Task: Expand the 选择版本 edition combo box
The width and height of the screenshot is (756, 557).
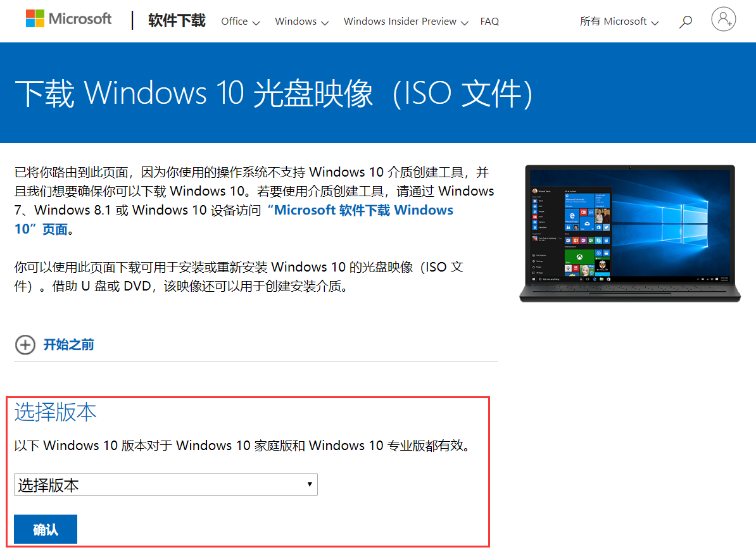Action: point(166,485)
